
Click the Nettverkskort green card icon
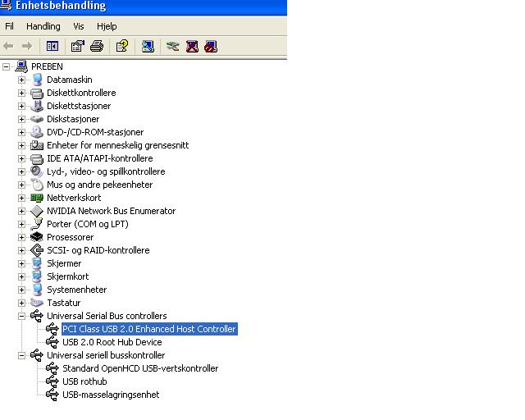(37, 198)
